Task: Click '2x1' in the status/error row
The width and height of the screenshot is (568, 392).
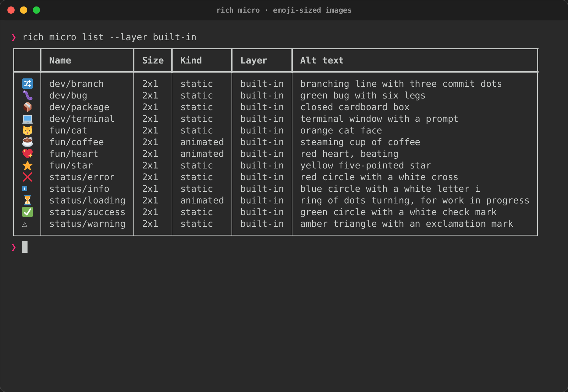Action: pyautogui.click(x=150, y=177)
